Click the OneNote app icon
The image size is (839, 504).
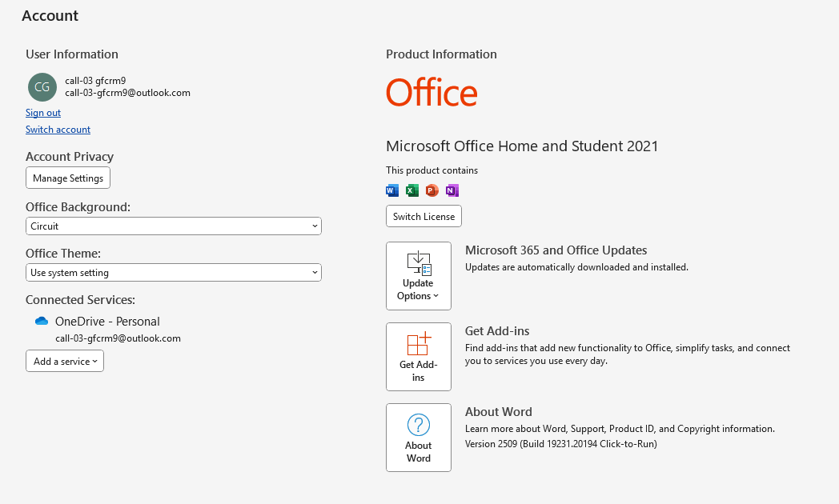click(x=452, y=190)
